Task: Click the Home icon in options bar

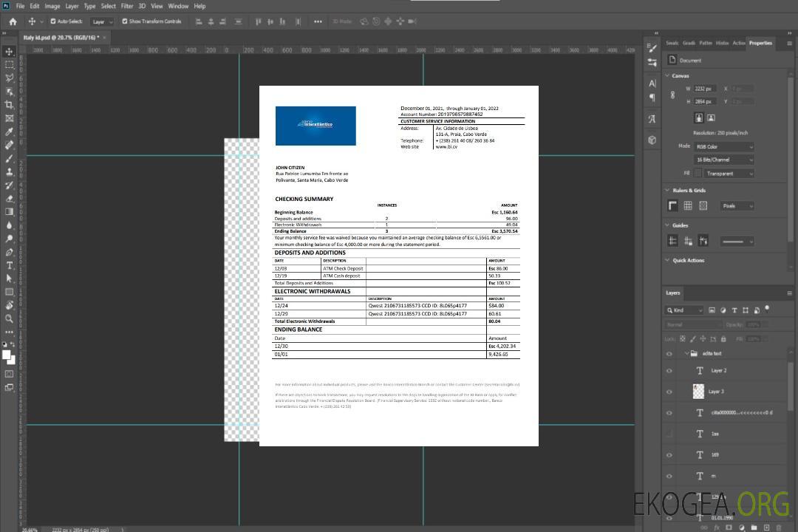Action: click(13, 21)
